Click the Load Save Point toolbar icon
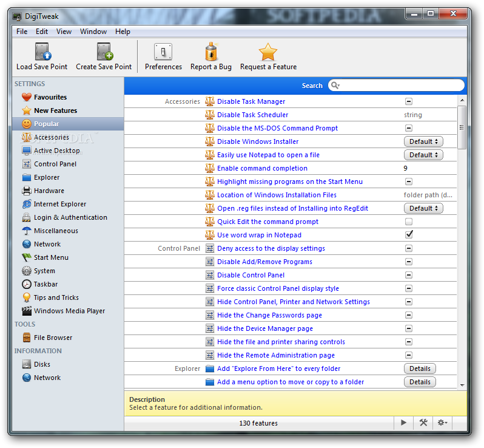484x448 pixels. 42,52
